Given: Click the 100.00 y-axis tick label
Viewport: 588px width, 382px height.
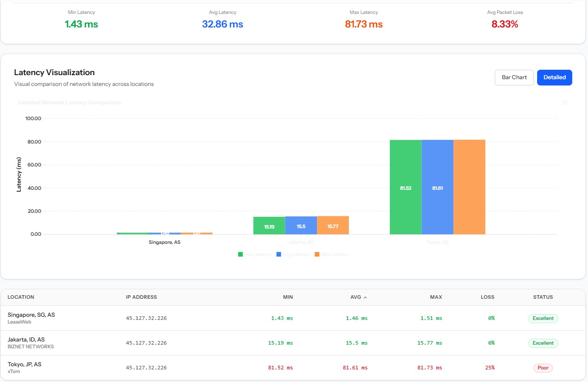Looking at the screenshot, I should (x=34, y=119).
